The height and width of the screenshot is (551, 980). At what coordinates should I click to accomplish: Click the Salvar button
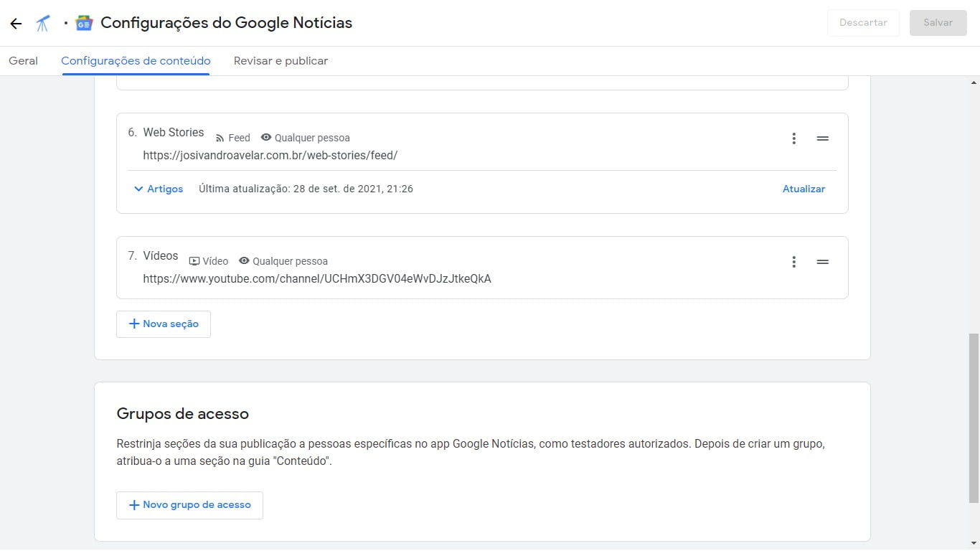(938, 23)
